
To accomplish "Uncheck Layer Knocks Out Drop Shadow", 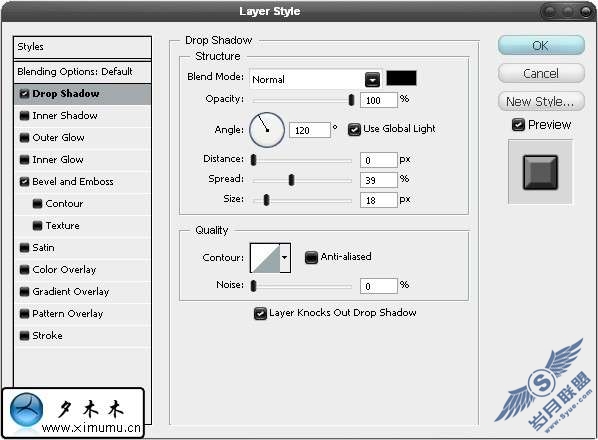I will (x=260, y=313).
